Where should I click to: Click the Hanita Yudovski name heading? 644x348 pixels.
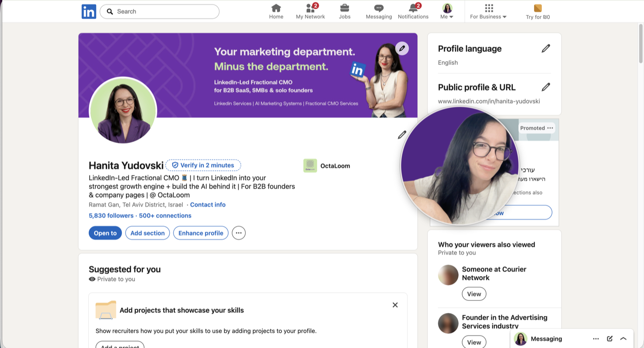(x=126, y=166)
